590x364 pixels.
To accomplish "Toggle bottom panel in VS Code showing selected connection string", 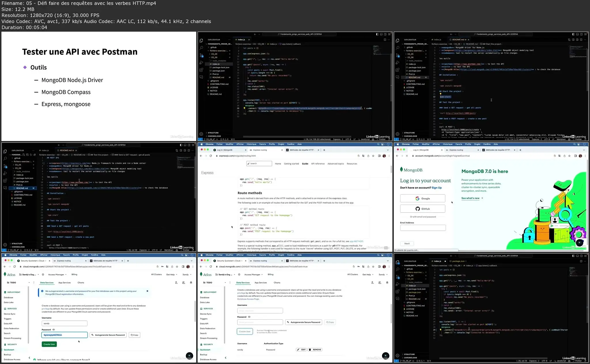I will (x=381, y=34).
